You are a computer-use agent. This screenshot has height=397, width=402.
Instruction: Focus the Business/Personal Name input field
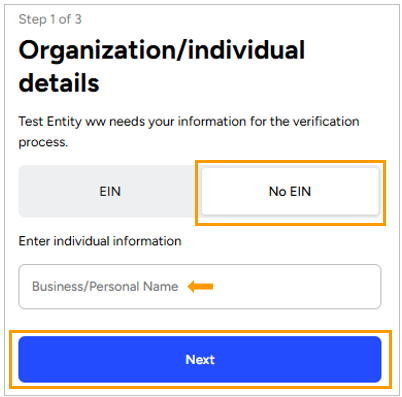200,287
